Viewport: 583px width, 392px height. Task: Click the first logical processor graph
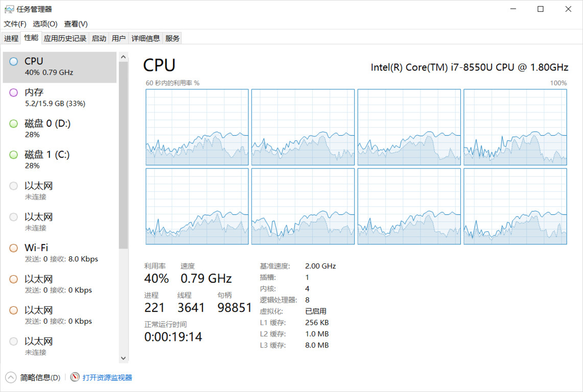pyautogui.click(x=197, y=127)
